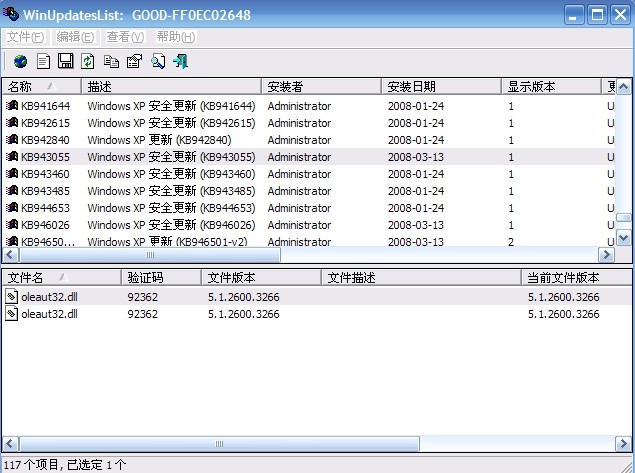Sort by the 描述 column header
The width and height of the screenshot is (635, 473).
pyautogui.click(x=172, y=87)
